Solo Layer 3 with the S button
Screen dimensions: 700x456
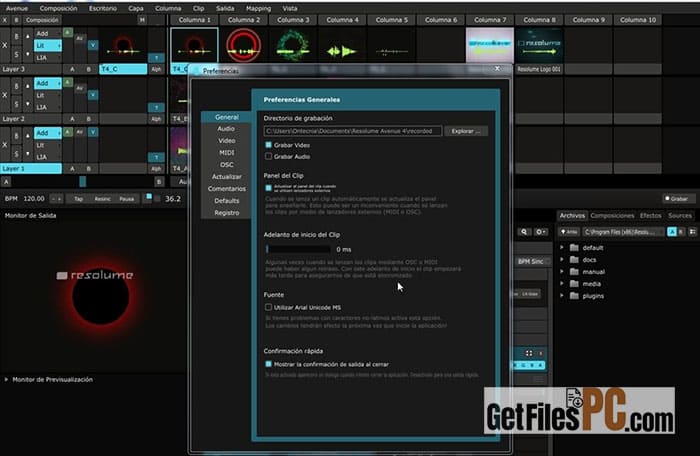coord(17,54)
